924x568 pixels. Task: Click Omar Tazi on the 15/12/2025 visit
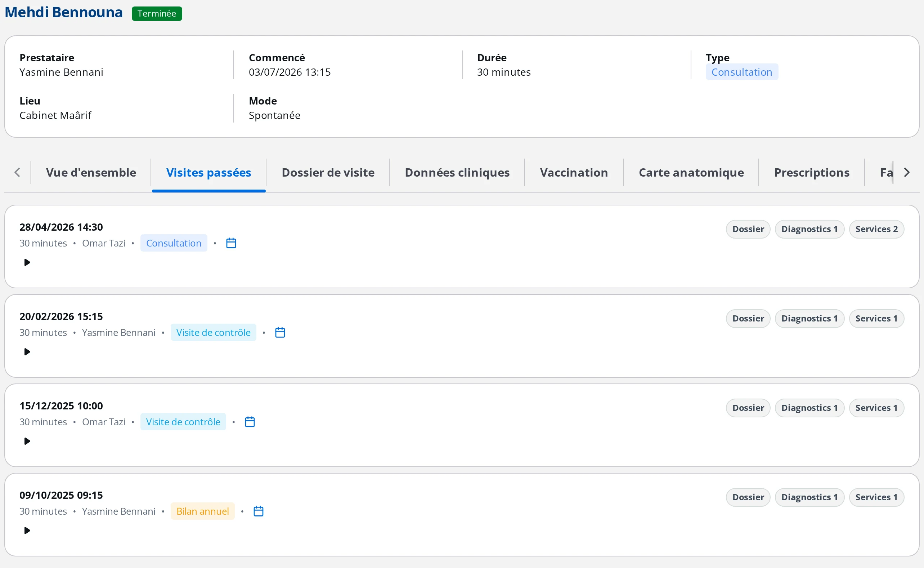tap(104, 422)
